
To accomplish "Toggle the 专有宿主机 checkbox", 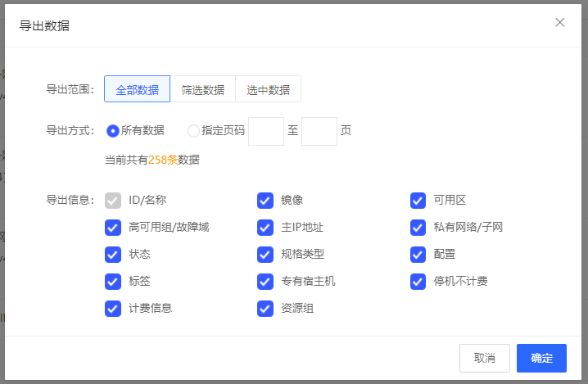I will (x=265, y=282).
